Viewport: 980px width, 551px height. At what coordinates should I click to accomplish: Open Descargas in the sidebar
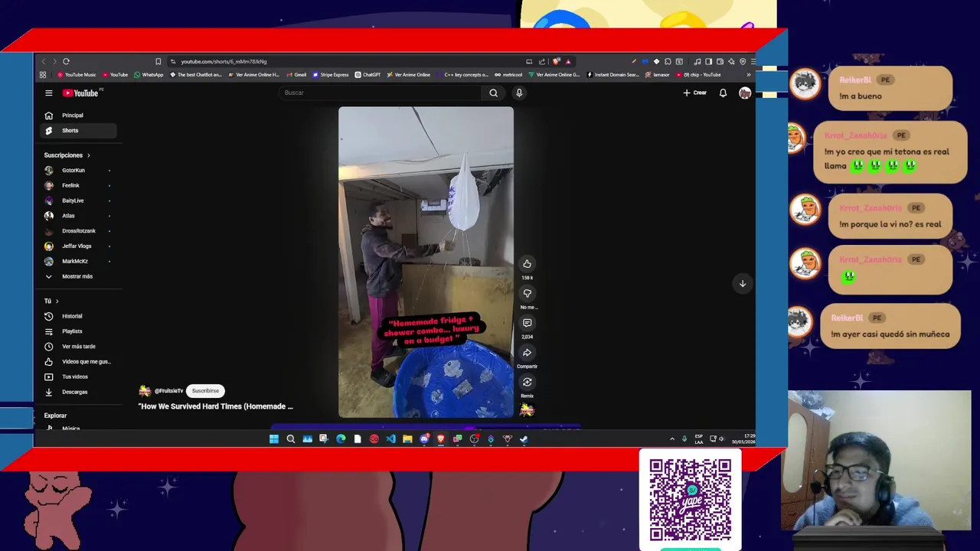pyautogui.click(x=78, y=392)
